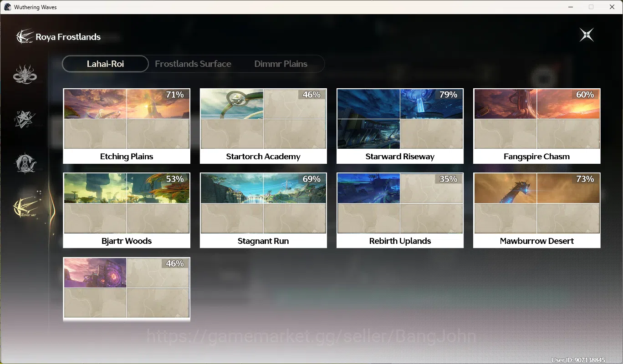This screenshot has height=364, width=623.
Task: Open the unlabeled 46% area card
Action: point(127,289)
